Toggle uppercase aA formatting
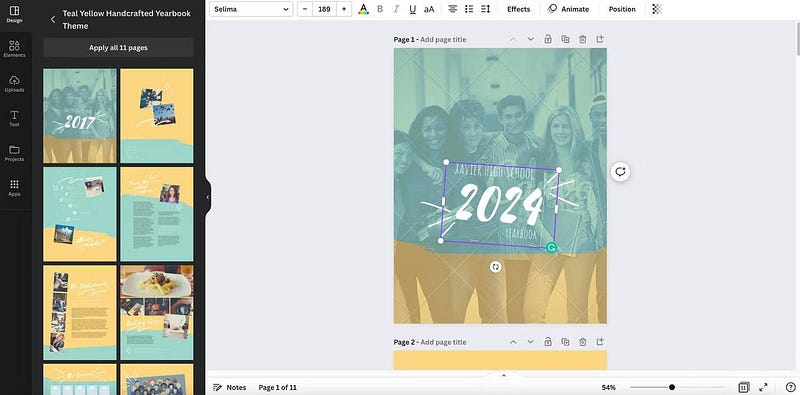Image resolution: width=800 pixels, height=395 pixels. click(x=429, y=9)
